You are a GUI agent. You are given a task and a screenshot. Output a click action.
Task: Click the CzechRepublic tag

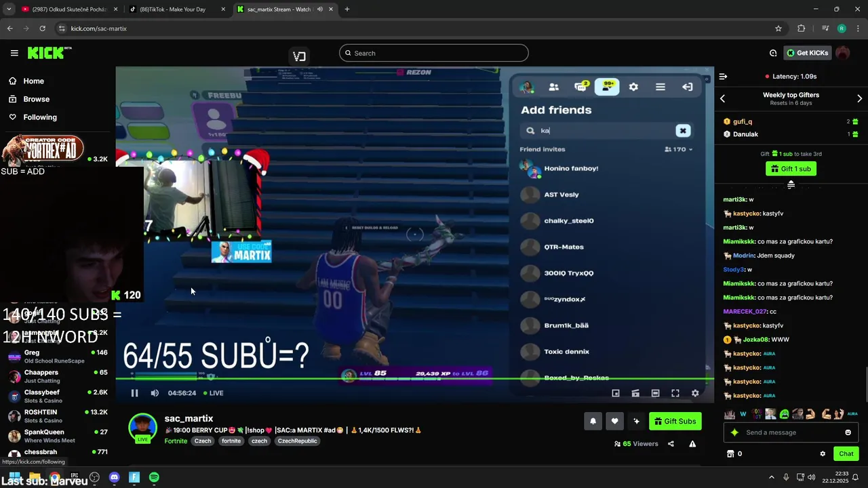(297, 441)
